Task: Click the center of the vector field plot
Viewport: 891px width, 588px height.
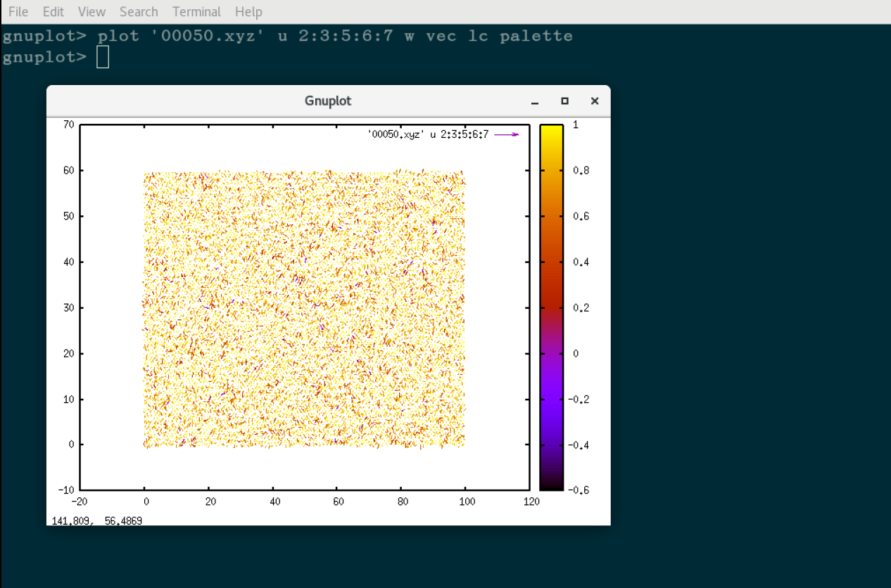Action: pyautogui.click(x=304, y=308)
